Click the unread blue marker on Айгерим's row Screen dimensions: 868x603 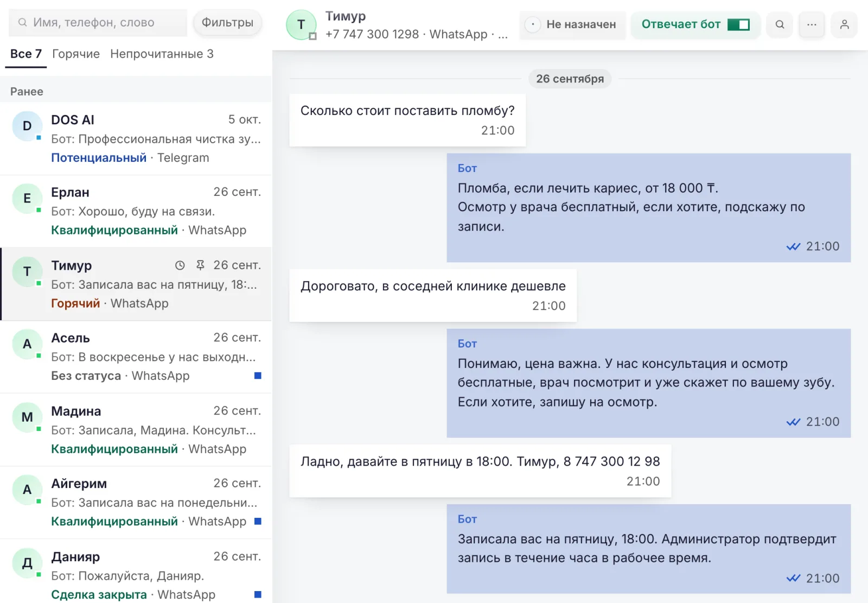click(x=258, y=521)
